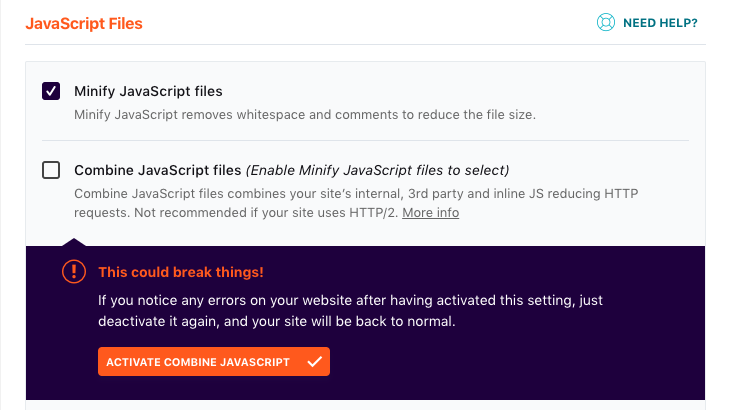
Task: Click the white checkmark icon on activate button
Action: (315, 362)
